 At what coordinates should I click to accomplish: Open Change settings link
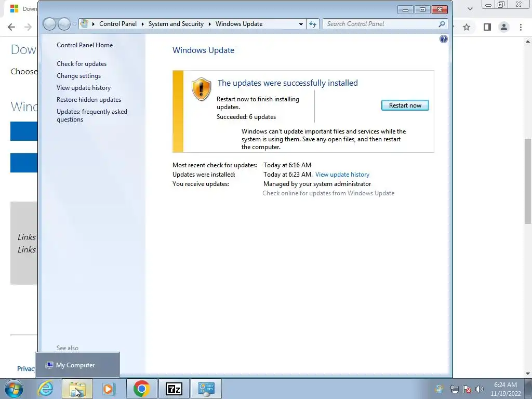pyautogui.click(x=79, y=76)
